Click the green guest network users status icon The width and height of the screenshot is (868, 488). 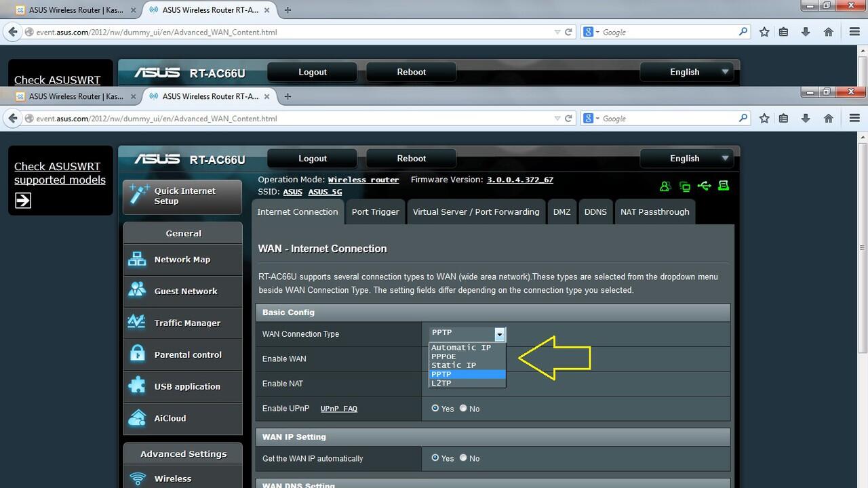point(665,186)
